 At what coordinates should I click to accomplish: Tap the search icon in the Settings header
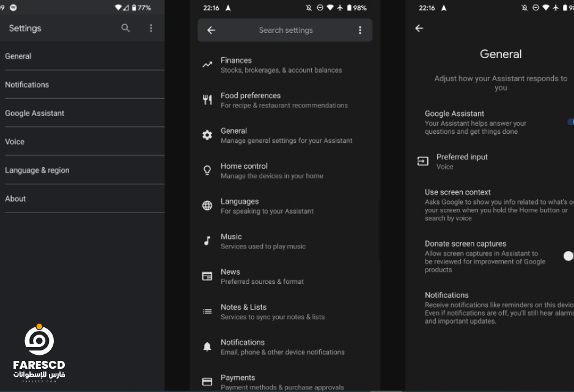125,28
